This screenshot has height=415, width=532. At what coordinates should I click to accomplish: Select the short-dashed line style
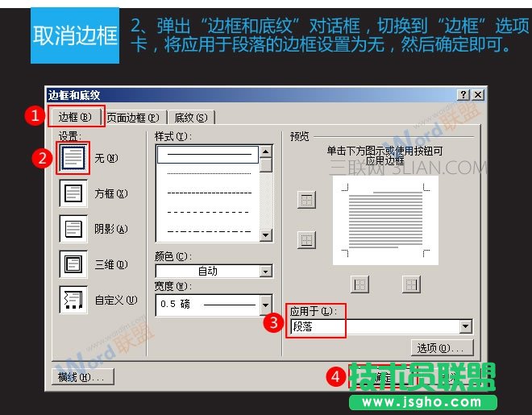208,193
